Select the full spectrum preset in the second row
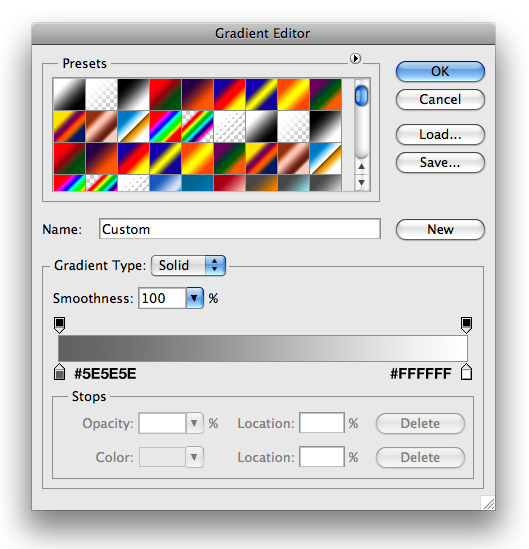Viewport: 529px width, 549px height. 165,126
